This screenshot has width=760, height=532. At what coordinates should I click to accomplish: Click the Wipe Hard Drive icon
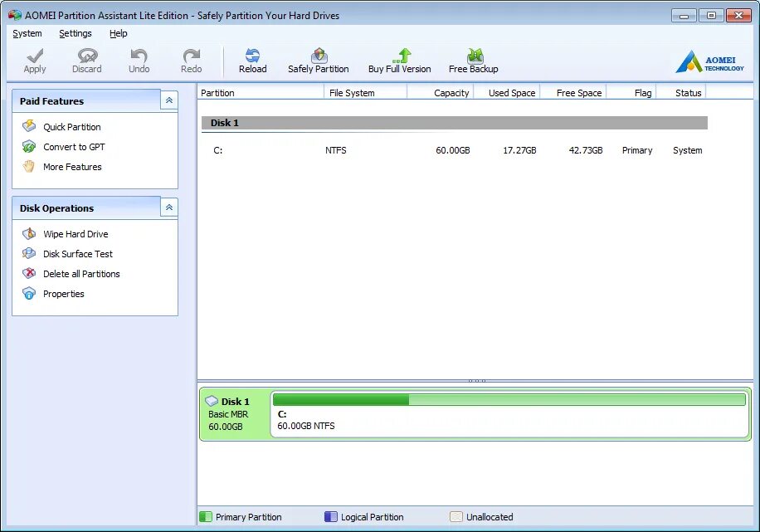tap(29, 234)
